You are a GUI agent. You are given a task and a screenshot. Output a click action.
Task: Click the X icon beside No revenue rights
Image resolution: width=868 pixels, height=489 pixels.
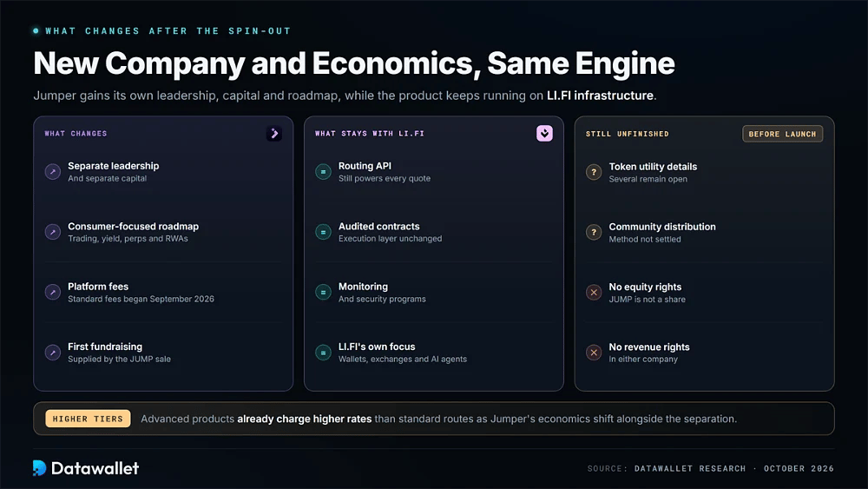(x=594, y=353)
